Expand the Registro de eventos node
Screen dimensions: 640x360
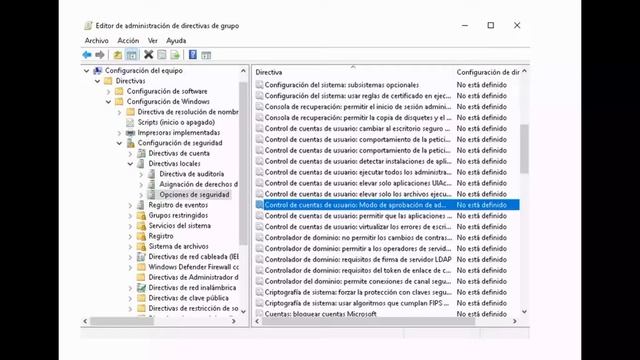(131, 205)
